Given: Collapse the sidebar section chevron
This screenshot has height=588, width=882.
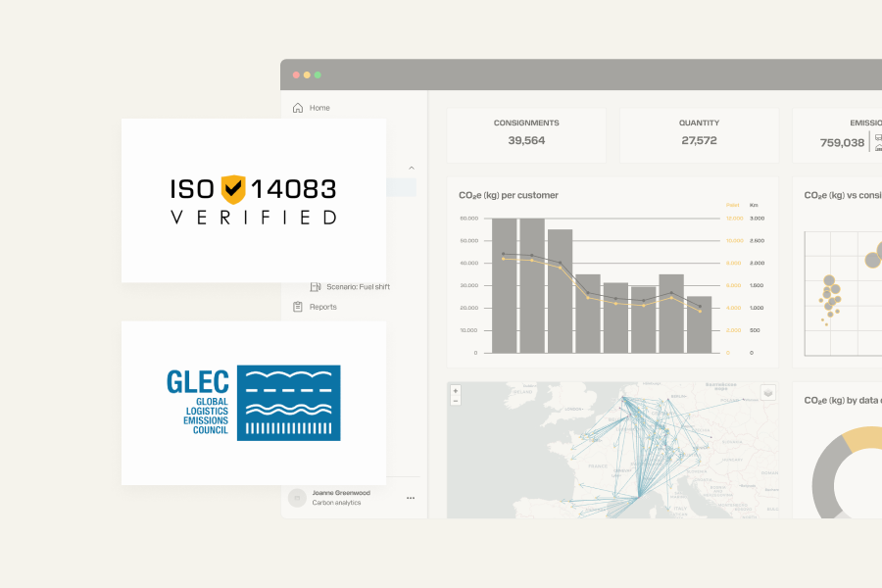Looking at the screenshot, I should click(x=412, y=168).
